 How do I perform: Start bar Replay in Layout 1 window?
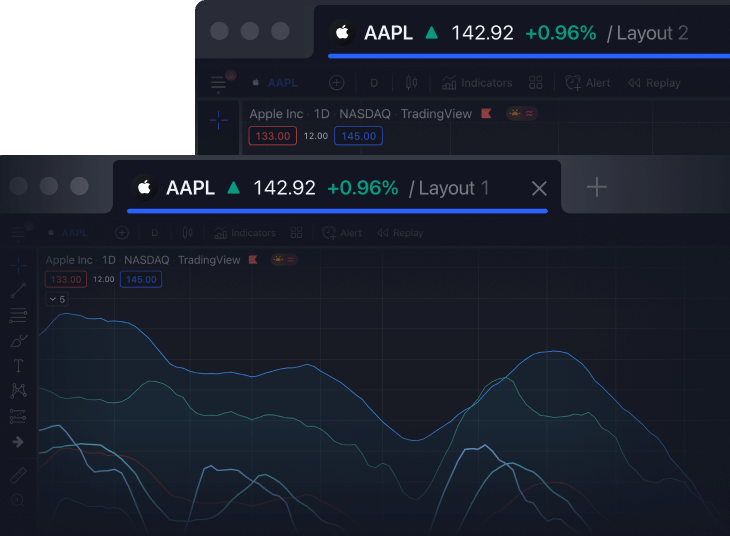pos(400,233)
